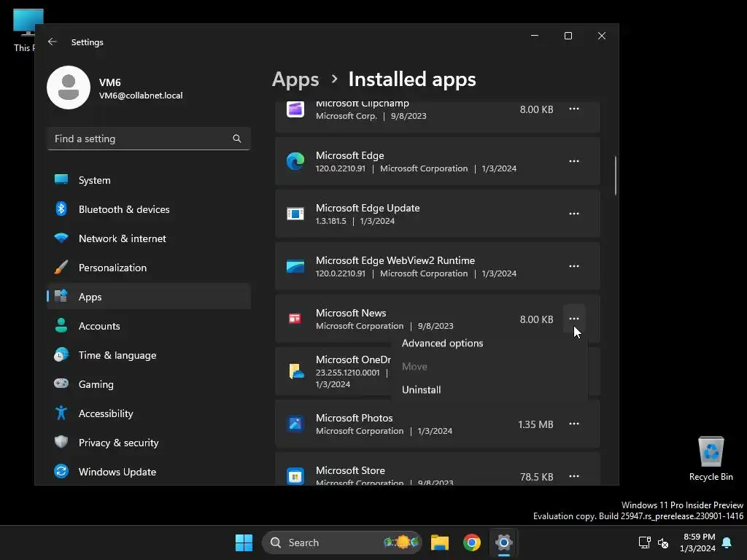Open Accessibility settings

(x=149, y=413)
